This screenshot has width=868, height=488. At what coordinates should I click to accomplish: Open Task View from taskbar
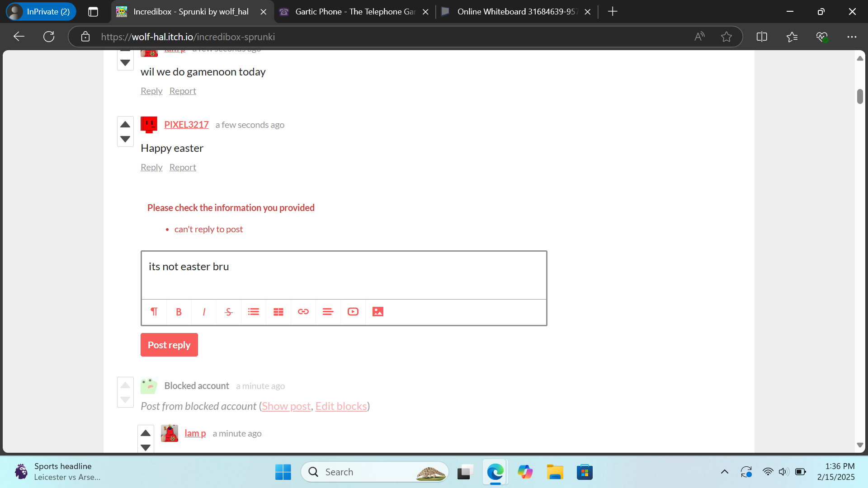[x=465, y=472]
